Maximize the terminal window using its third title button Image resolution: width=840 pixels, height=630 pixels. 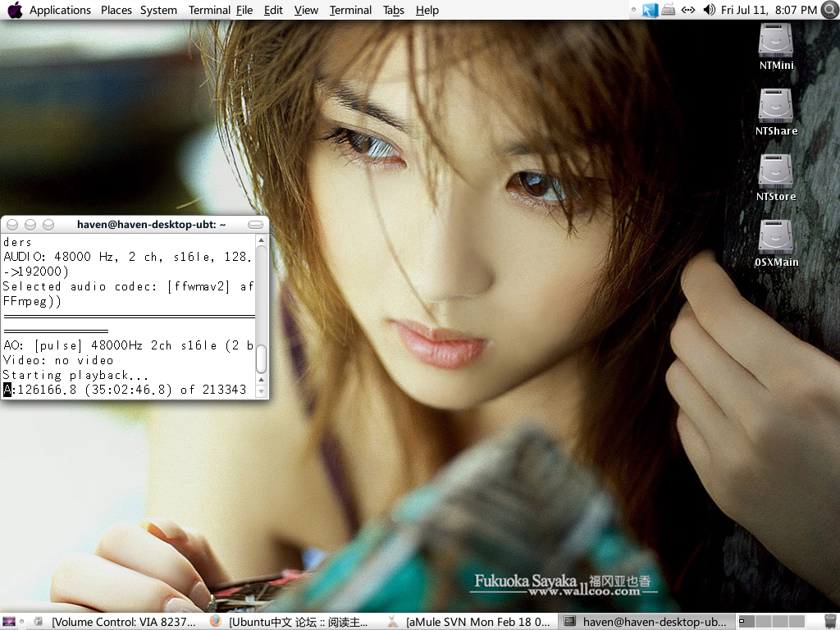pyautogui.click(x=48, y=225)
